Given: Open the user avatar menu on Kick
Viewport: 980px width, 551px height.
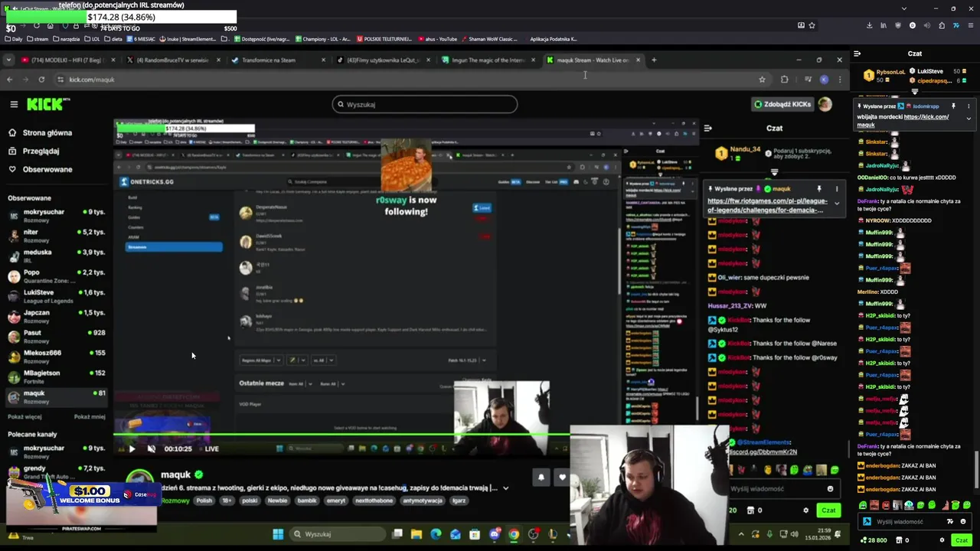Looking at the screenshot, I should 825,104.
